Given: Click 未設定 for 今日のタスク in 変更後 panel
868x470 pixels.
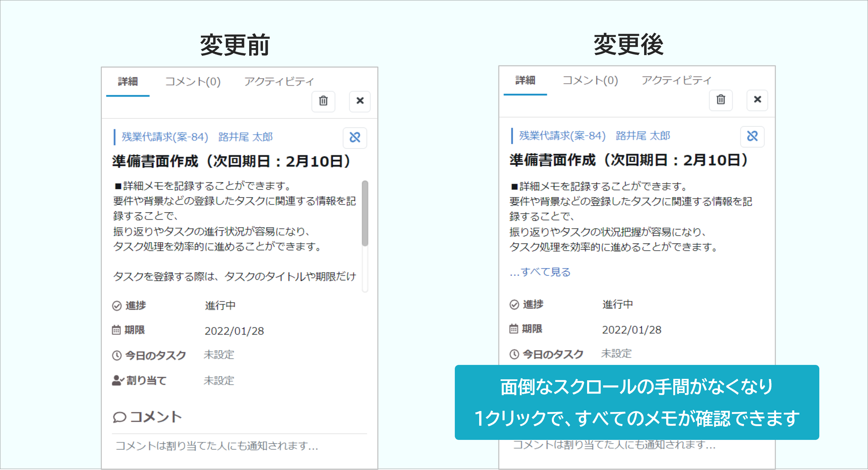Looking at the screenshot, I should pyautogui.click(x=616, y=354).
